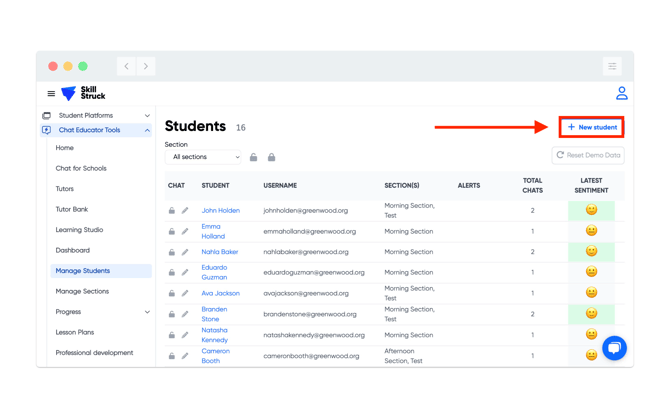Expand the Student Platforms menu
This screenshot has height=418, width=670.
click(x=147, y=116)
